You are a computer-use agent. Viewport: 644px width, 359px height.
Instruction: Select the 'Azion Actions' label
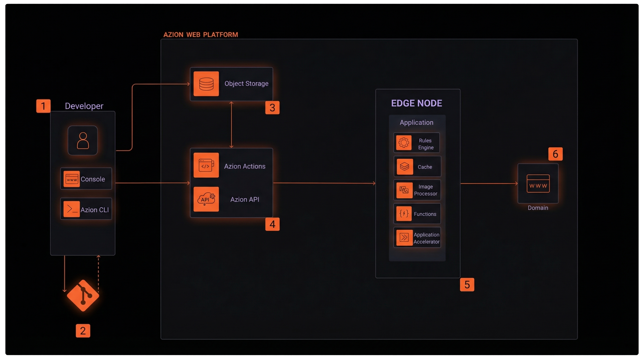(245, 166)
